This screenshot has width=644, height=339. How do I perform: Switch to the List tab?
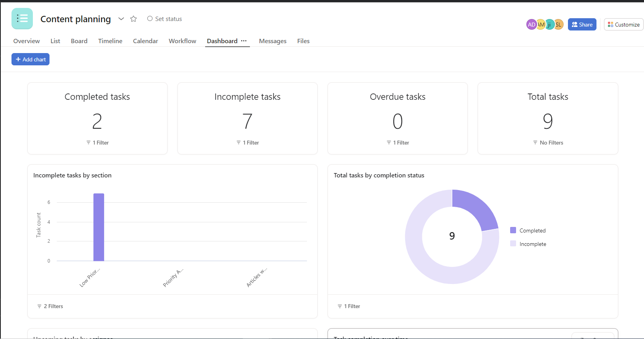click(55, 41)
